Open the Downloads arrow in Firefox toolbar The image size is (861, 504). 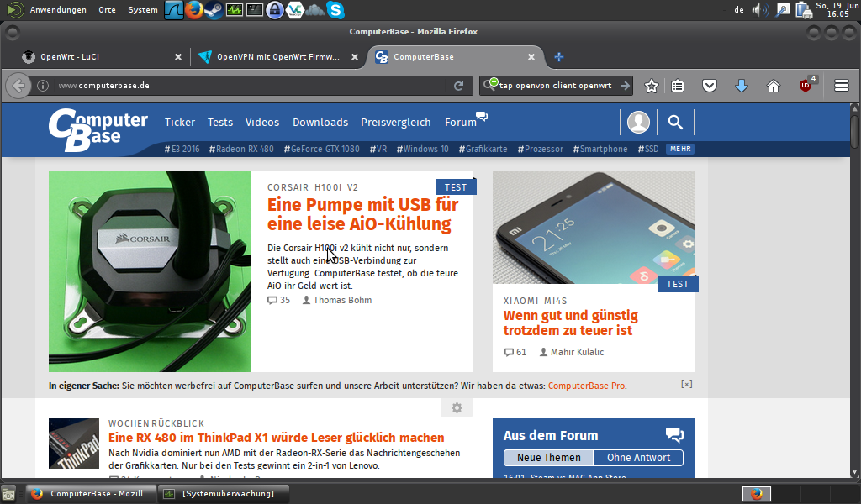tap(742, 86)
